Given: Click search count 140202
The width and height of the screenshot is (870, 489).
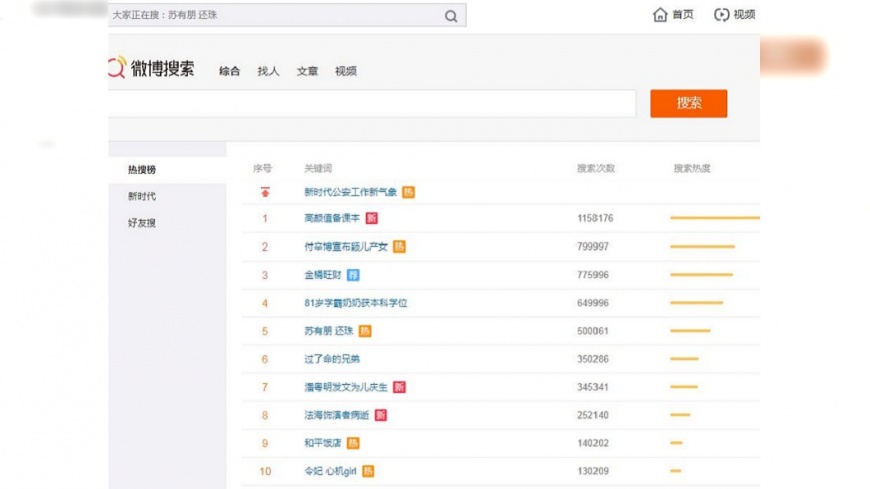Looking at the screenshot, I should coord(593,443).
